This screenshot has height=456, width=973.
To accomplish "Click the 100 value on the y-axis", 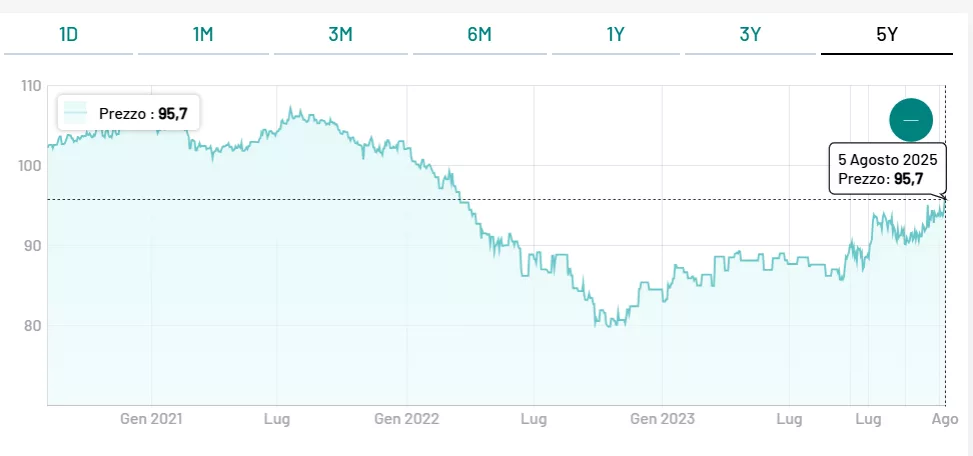I will point(30,165).
